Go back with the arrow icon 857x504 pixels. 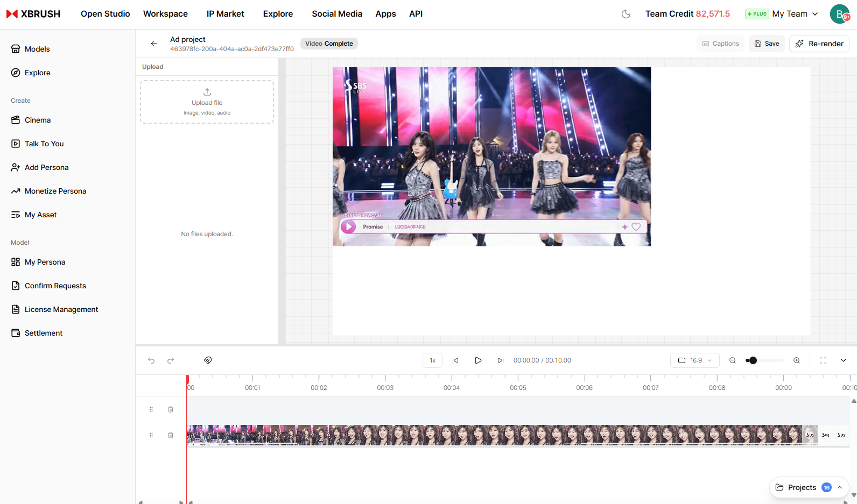point(154,44)
